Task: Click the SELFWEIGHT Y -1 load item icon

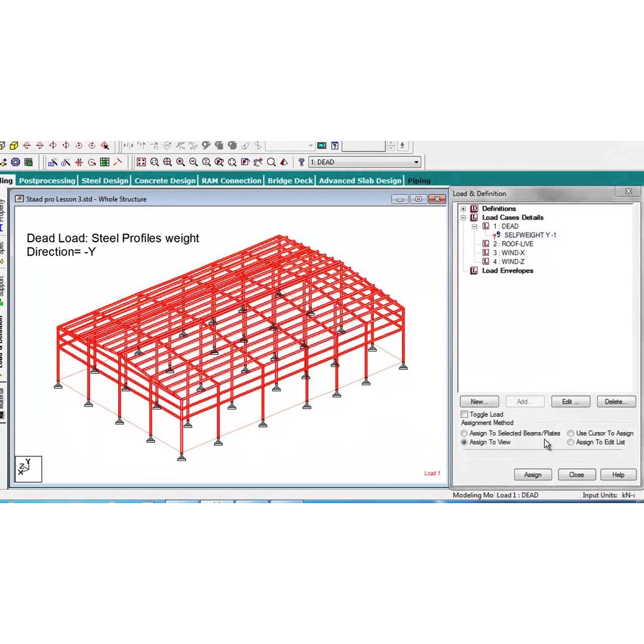Action: tap(497, 235)
